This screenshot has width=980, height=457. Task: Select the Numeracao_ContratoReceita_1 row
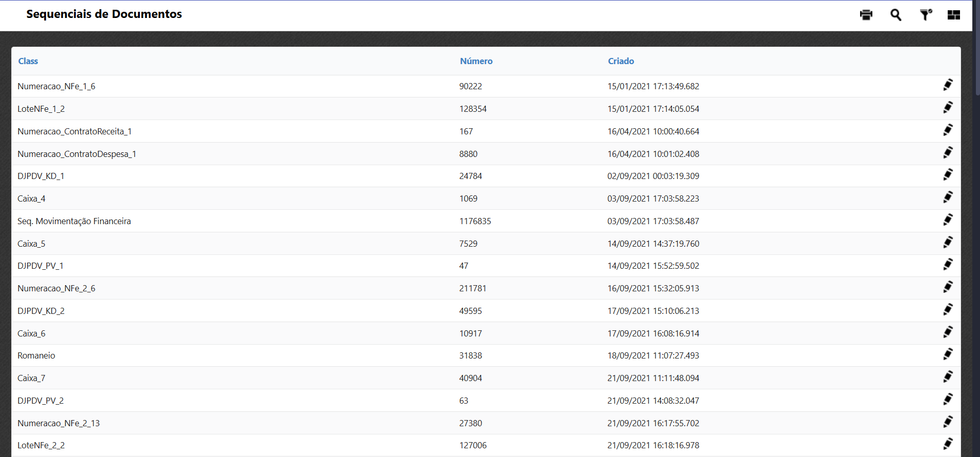[74, 131]
